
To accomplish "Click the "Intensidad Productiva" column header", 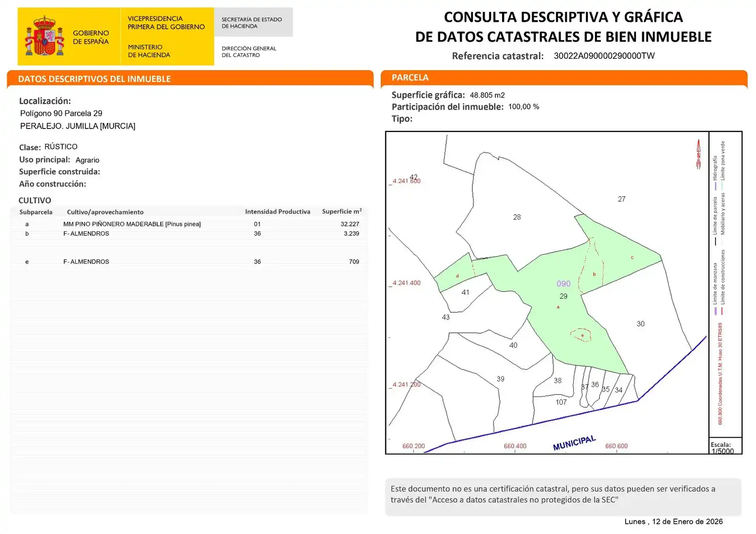I will point(278,212).
